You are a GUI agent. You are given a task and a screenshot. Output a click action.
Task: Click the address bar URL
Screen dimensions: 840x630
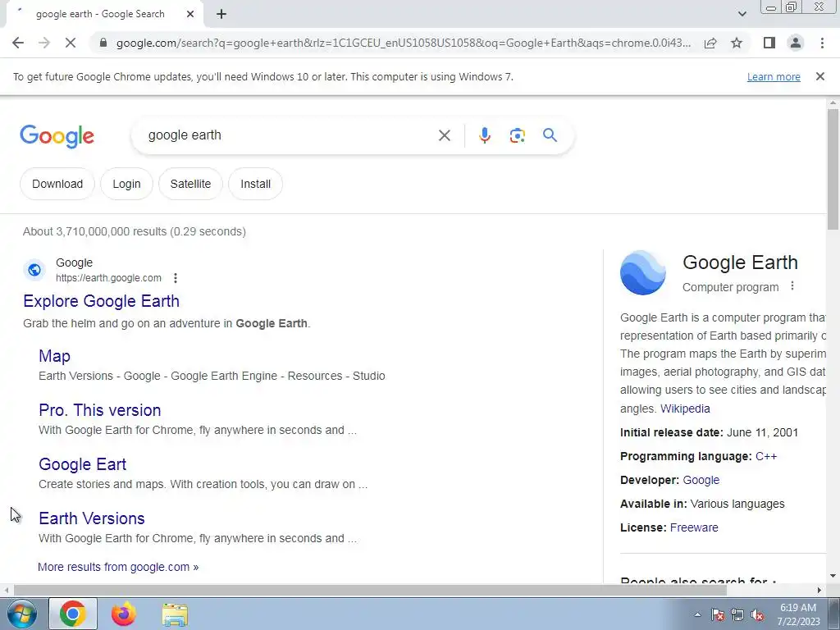[404, 43]
